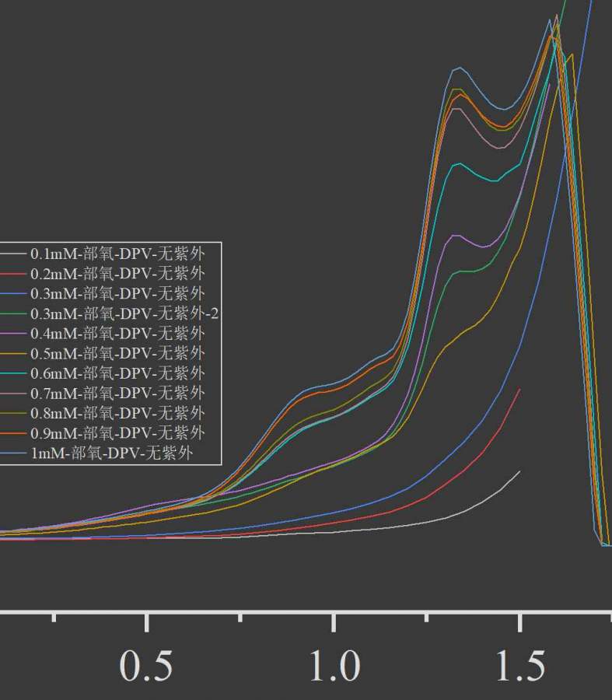Click the 0.5 x-axis tick label
Image resolution: width=612 pixels, height=700 pixels.
(146, 666)
